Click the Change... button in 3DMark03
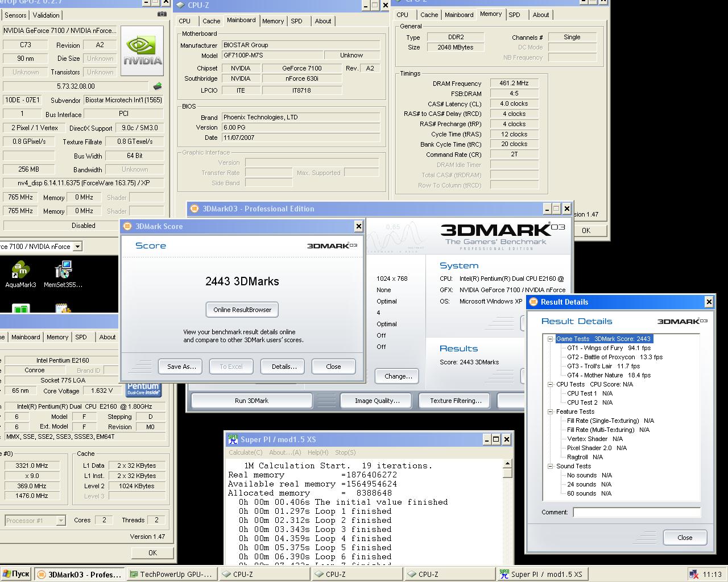728x582 pixels. pyautogui.click(x=398, y=376)
